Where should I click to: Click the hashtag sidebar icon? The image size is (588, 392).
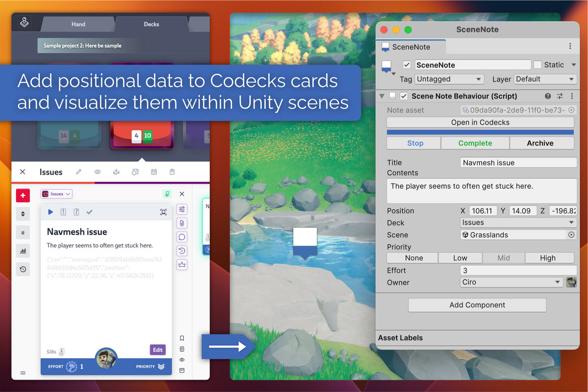point(23,232)
